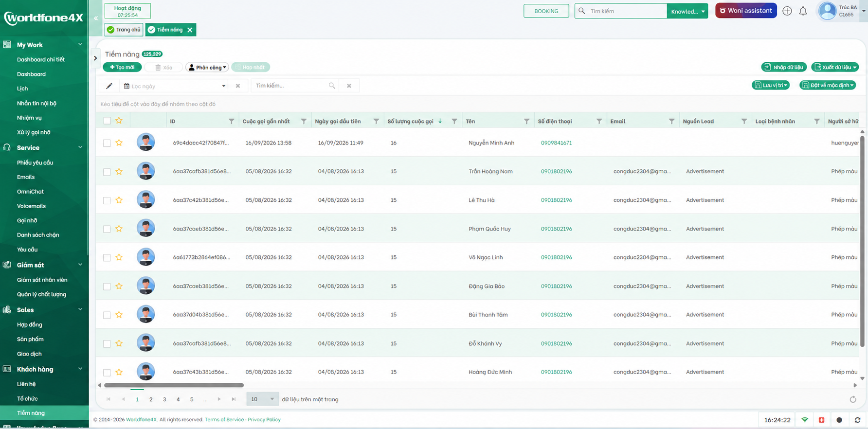Check the row for Nguyễn Minh Anh
Image resolution: width=868 pixels, height=429 pixels.
107,143
